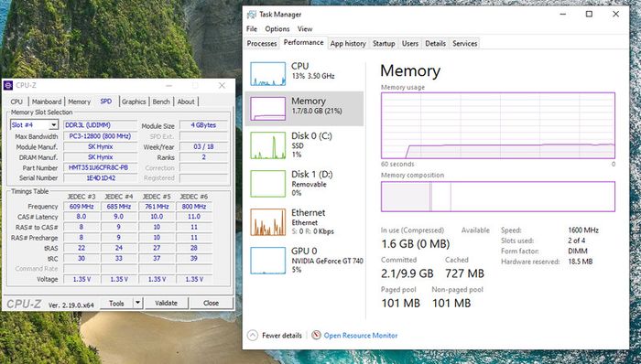This screenshot has width=641, height=364.
Task: Switch to the Details tab
Action: pyautogui.click(x=435, y=43)
